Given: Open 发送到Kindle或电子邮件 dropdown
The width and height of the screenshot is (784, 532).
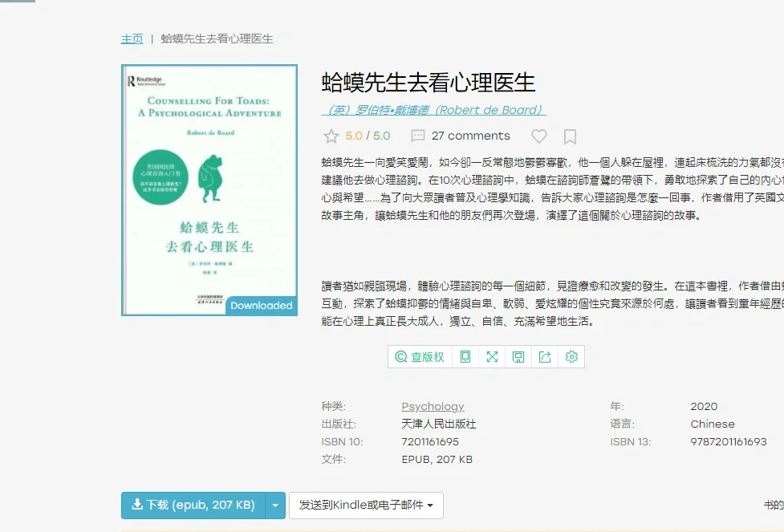Looking at the screenshot, I should click(x=366, y=505).
